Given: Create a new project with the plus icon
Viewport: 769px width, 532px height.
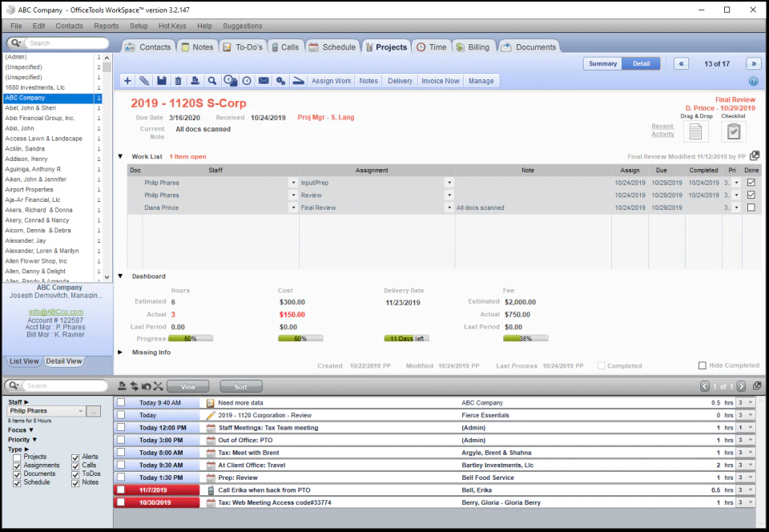Looking at the screenshot, I should tap(127, 80).
